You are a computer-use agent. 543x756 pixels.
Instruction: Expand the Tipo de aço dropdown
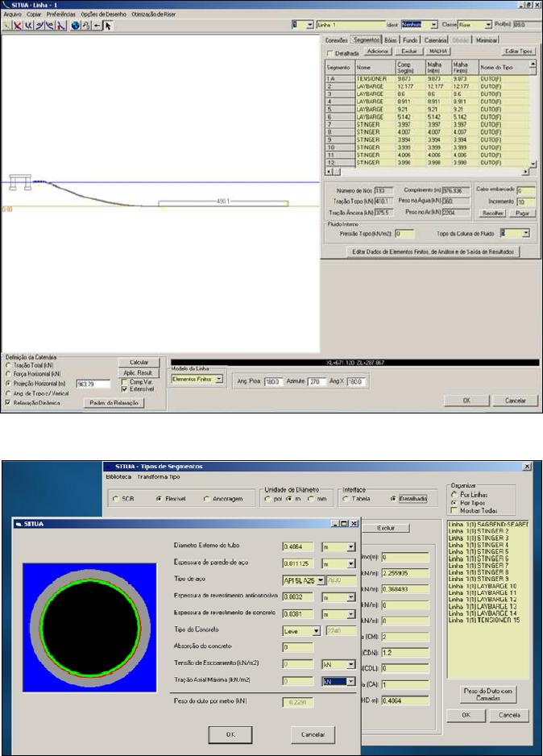(x=321, y=579)
